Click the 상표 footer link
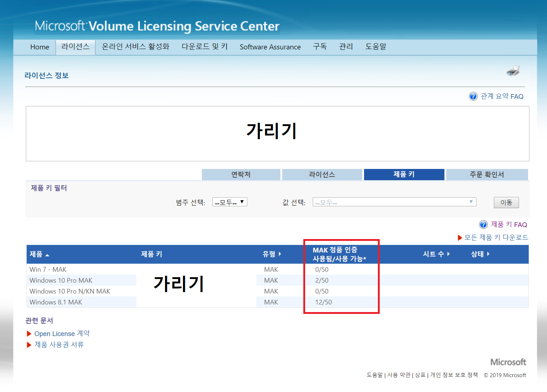 pyautogui.click(x=420, y=375)
